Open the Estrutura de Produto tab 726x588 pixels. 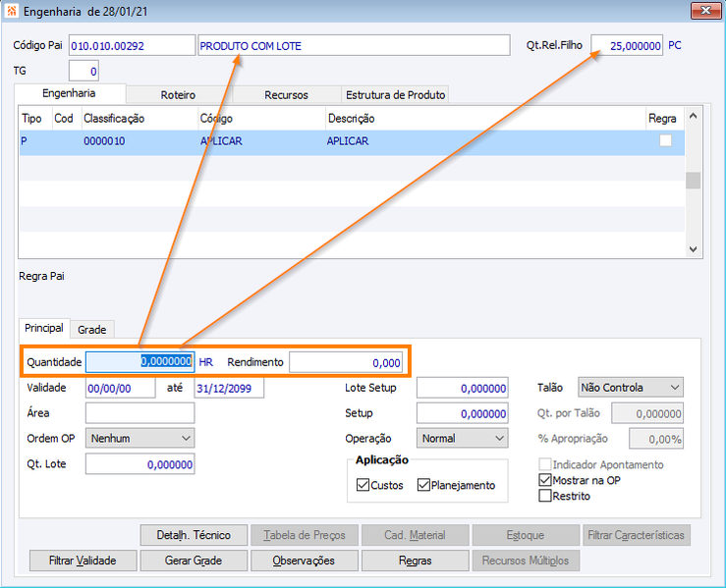click(395, 95)
